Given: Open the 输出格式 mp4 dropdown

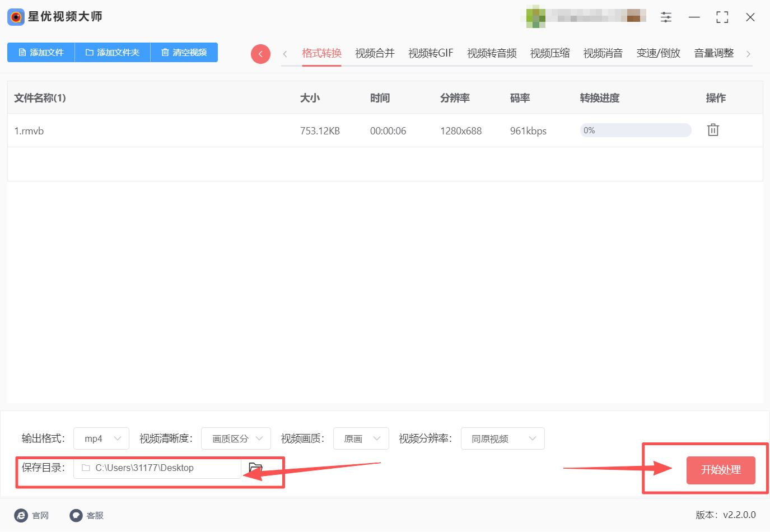Looking at the screenshot, I should pos(101,438).
